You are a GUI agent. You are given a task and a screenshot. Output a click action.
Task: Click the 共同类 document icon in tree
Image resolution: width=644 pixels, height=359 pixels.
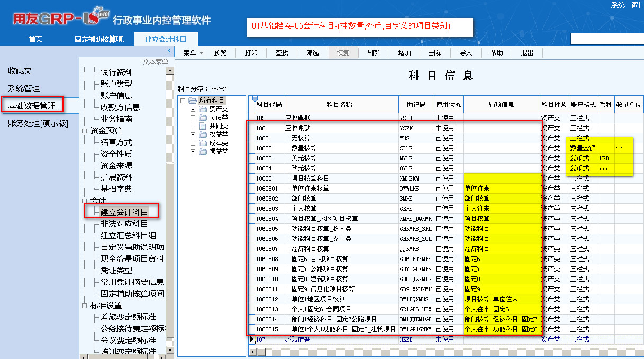203,126
